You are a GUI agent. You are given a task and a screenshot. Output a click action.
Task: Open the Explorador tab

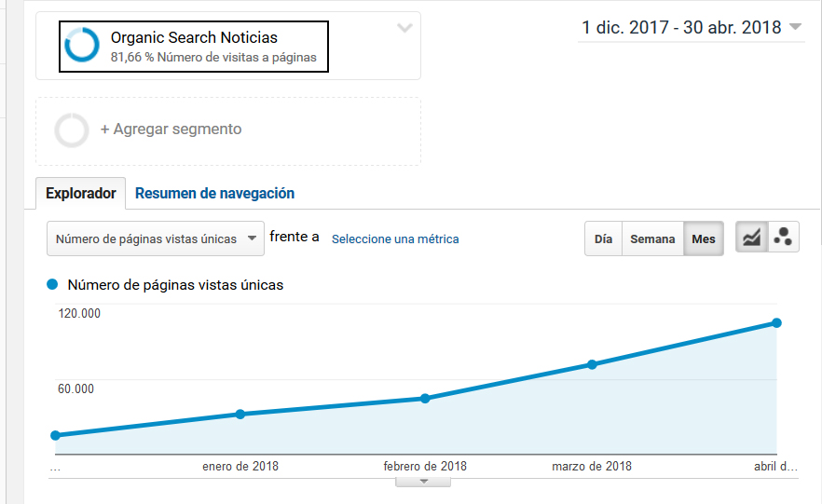point(81,194)
